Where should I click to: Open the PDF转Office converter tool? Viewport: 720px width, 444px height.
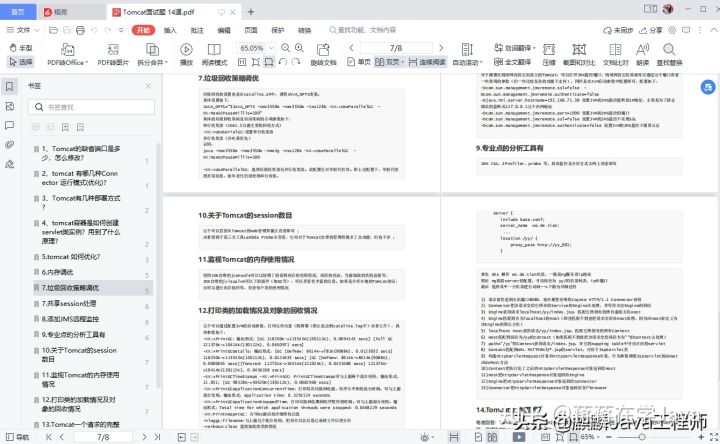67,54
